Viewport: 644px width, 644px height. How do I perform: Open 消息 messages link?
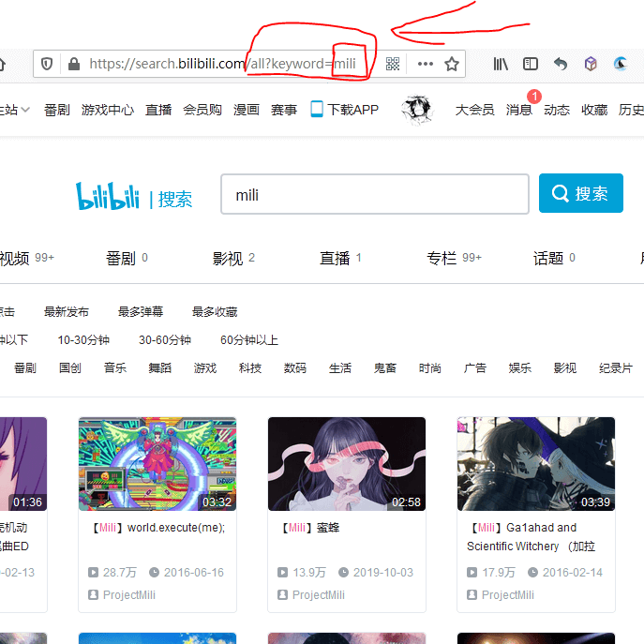(x=519, y=110)
